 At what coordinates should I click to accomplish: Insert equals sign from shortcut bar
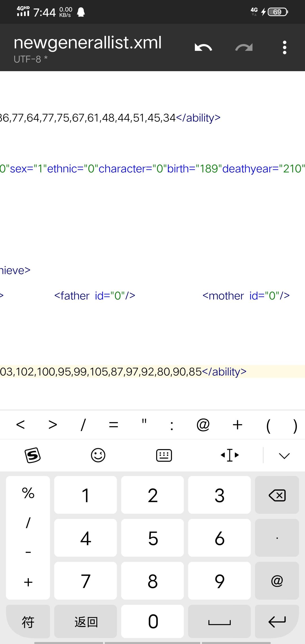point(113,425)
